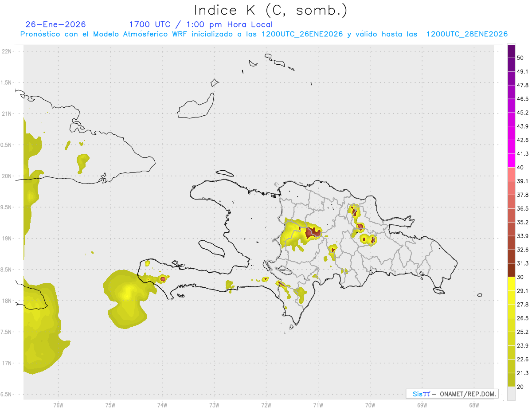Click the legend value '27.8'

523,305
